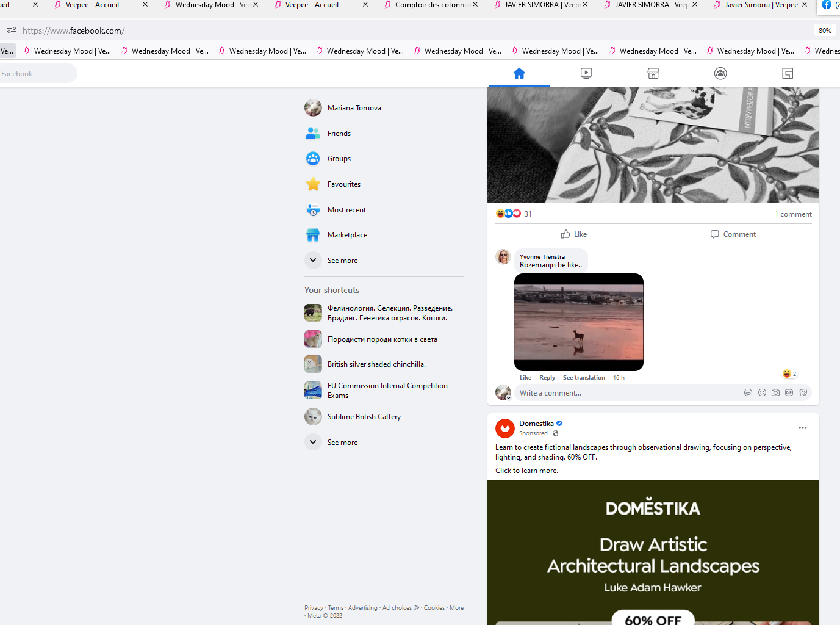Open the three-dot menu on Domestika post
Screen dimensions: 840x625
pyautogui.click(x=803, y=428)
